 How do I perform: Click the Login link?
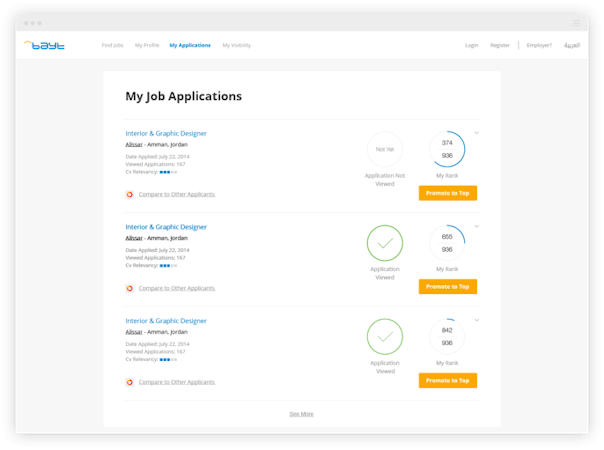471,45
